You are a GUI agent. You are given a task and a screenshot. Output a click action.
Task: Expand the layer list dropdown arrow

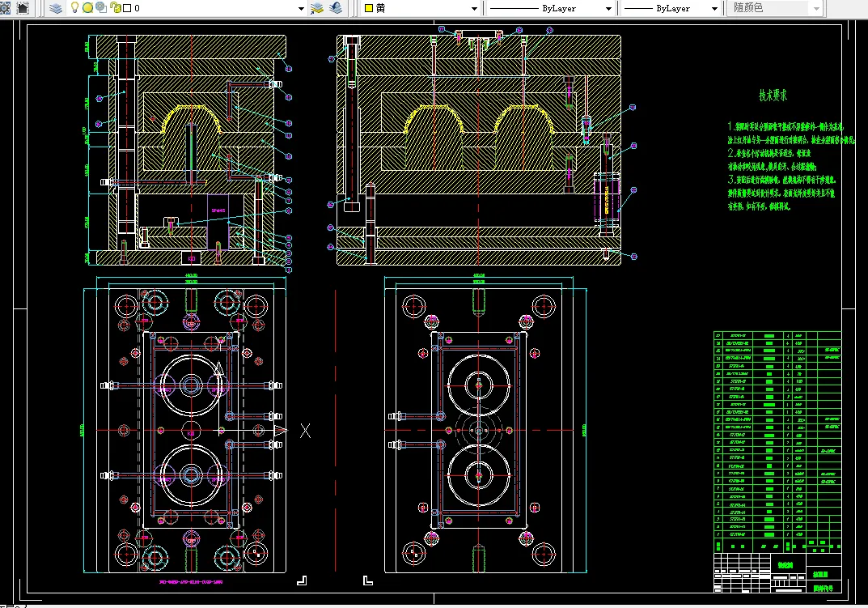[x=301, y=8]
